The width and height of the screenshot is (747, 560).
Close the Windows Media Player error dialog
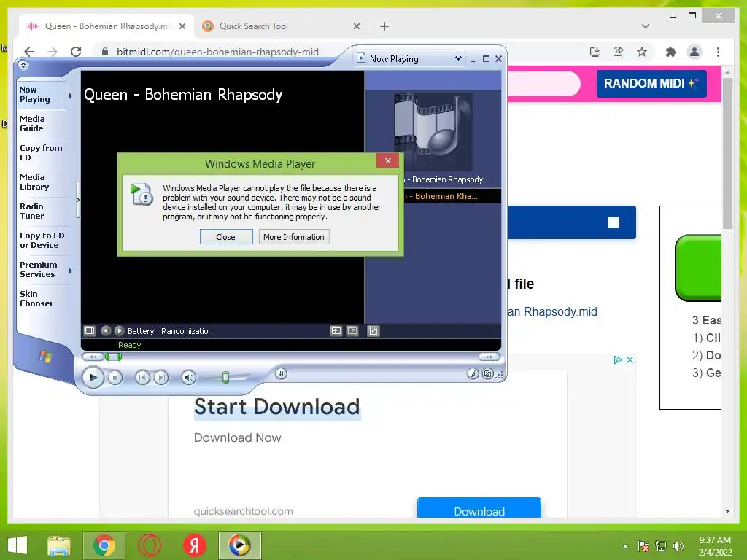pos(388,160)
